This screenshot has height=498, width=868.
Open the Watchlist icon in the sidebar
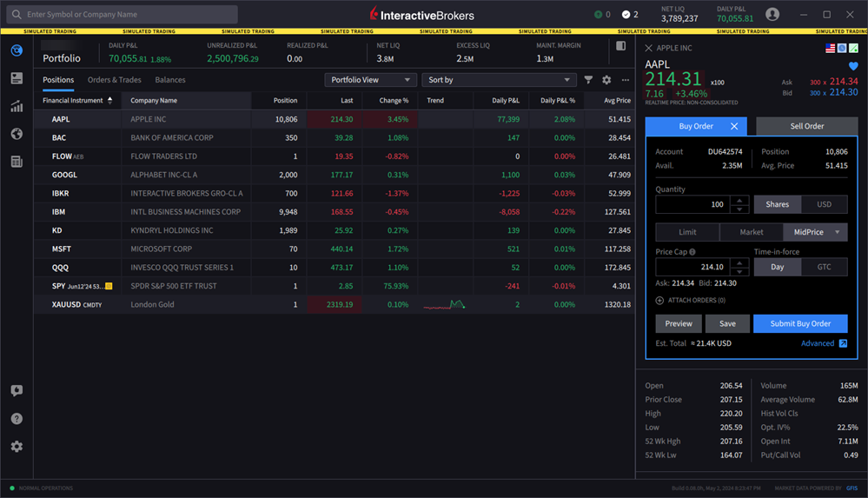[x=17, y=78]
